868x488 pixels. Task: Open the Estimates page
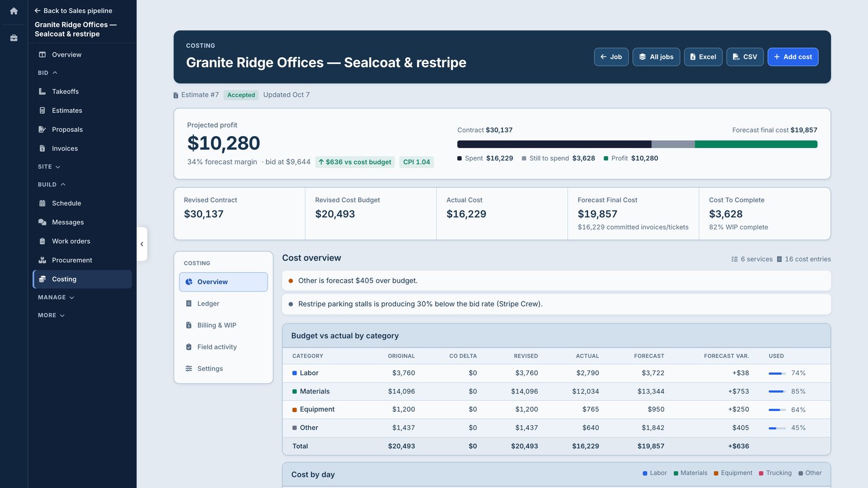click(82, 111)
